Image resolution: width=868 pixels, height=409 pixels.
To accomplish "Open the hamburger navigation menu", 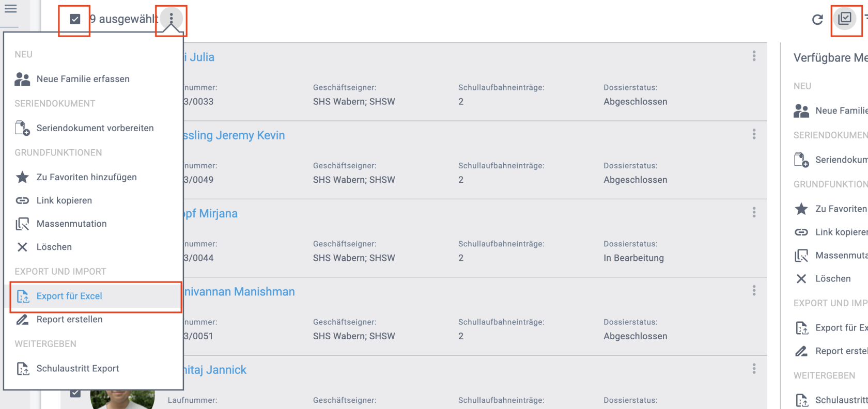I will pyautogui.click(x=10, y=9).
